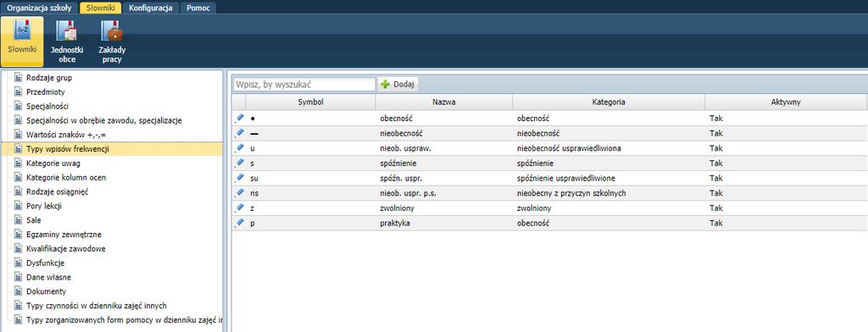
Task: Click document icon beside Przedmioty
Action: [18, 91]
